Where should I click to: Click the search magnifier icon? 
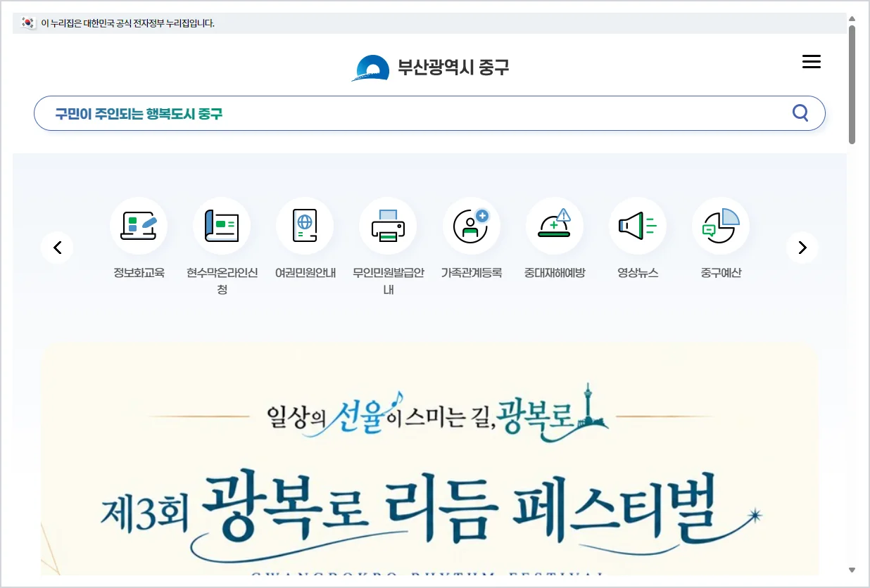pyautogui.click(x=800, y=113)
